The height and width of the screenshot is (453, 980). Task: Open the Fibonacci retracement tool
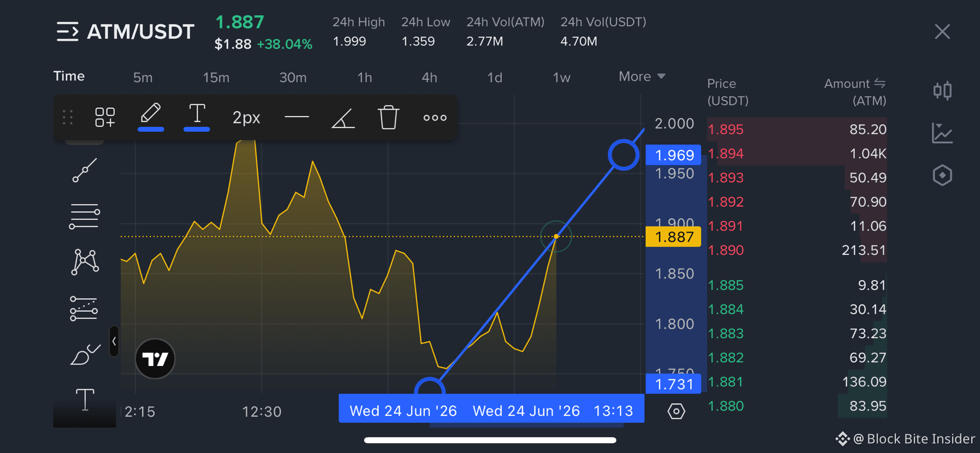pyautogui.click(x=84, y=216)
